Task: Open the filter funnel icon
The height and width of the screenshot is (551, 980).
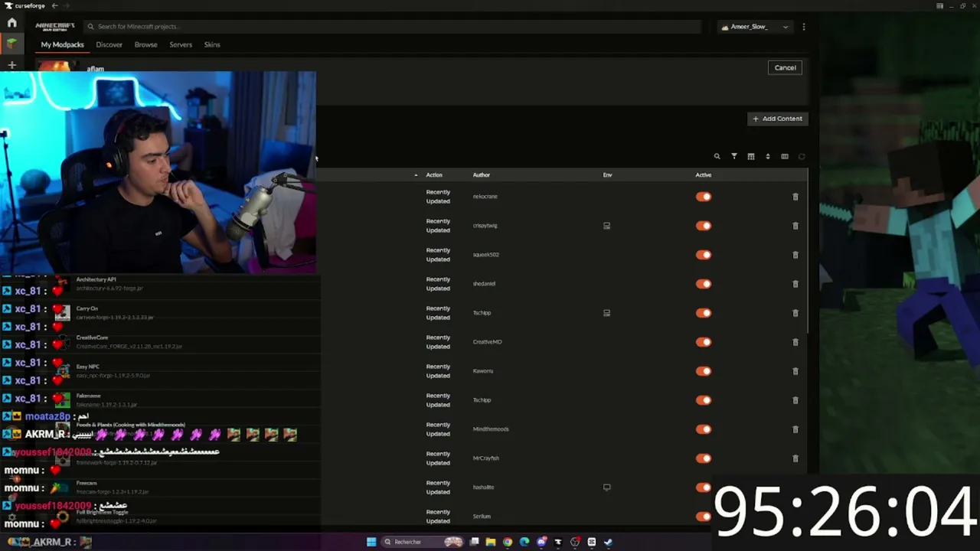Action: [734, 157]
